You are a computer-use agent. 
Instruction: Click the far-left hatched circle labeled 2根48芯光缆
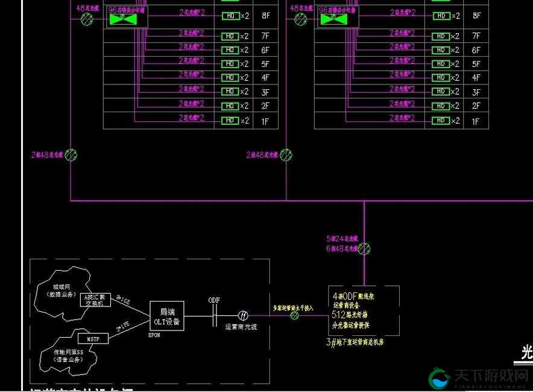click(71, 155)
